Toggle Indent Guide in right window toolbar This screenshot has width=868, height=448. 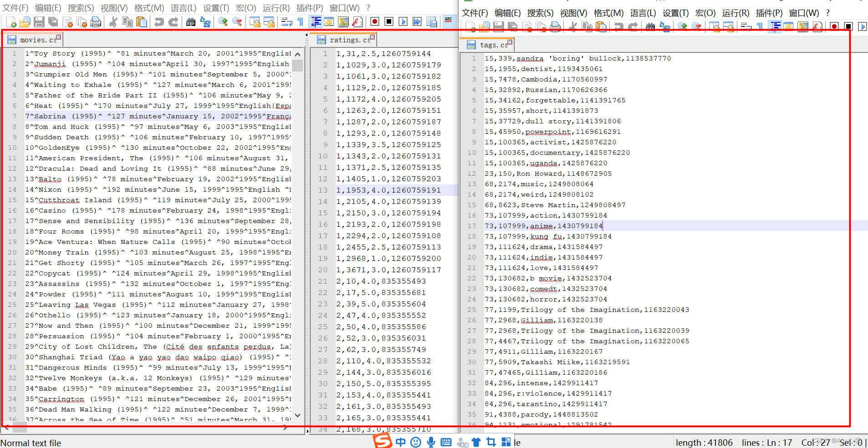(x=775, y=27)
